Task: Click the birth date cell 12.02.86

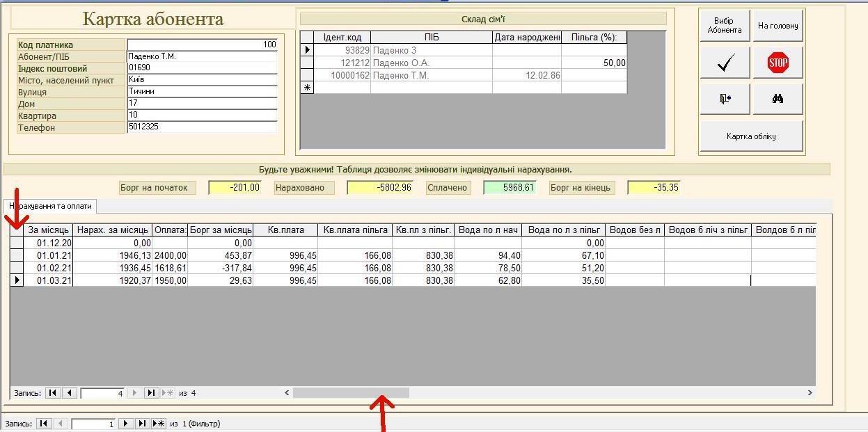Action: click(527, 75)
